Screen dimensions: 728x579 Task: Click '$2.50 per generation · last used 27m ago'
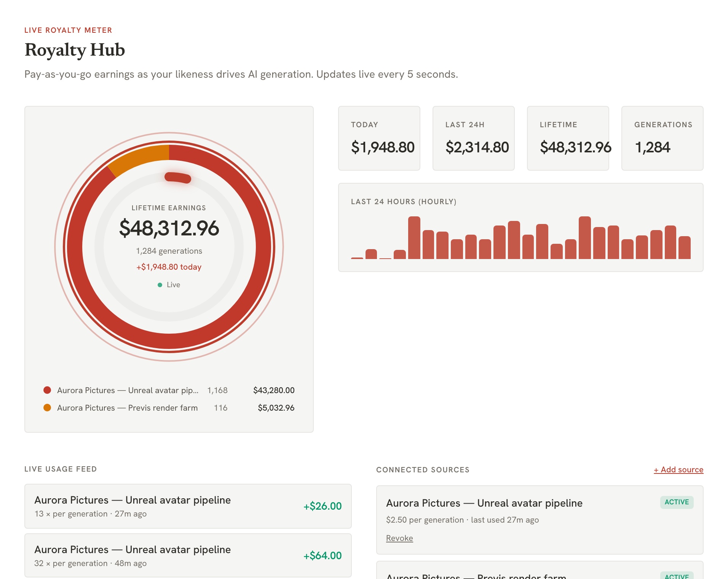click(x=462, y=520)
